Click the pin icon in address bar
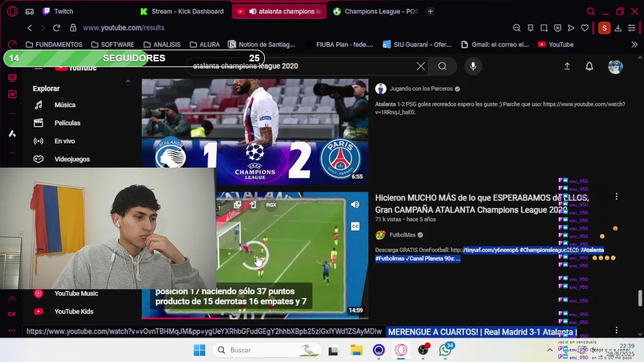Image resolution: width=644 pixels, height=362 pixels. coord(530,28)
